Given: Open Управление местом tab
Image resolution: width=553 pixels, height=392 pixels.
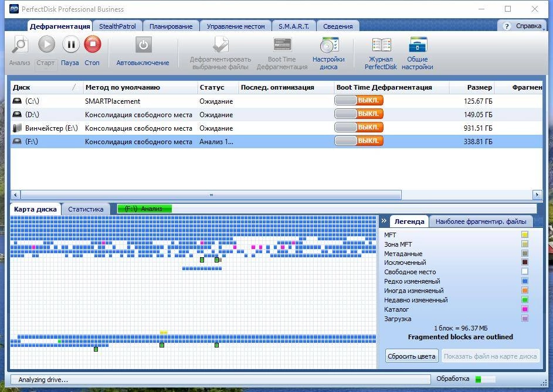Looking at the screenshot, I should pyautogui.click(x=236, y=26).
